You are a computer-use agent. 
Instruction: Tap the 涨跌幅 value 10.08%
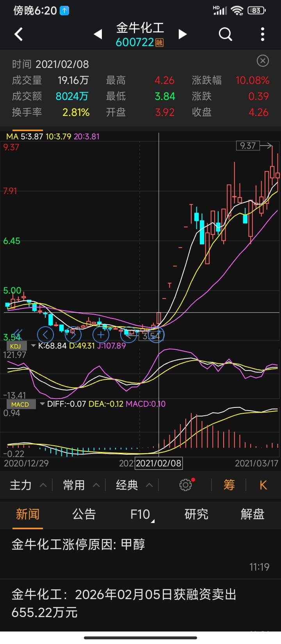(253, 80)
